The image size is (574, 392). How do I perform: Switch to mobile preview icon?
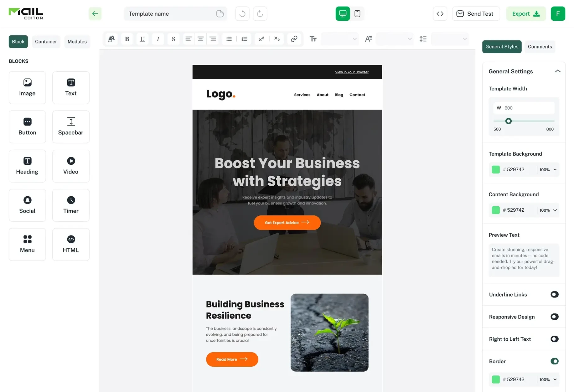click(x=357, y=14)
